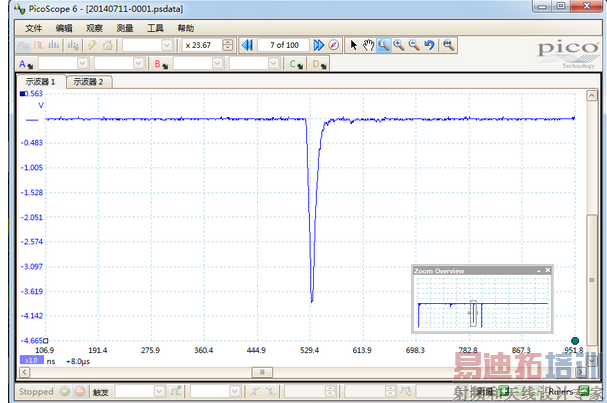Open 测量 menu
Screen dimensions: 607x403
pyautogui.click(x=125, y=28)
